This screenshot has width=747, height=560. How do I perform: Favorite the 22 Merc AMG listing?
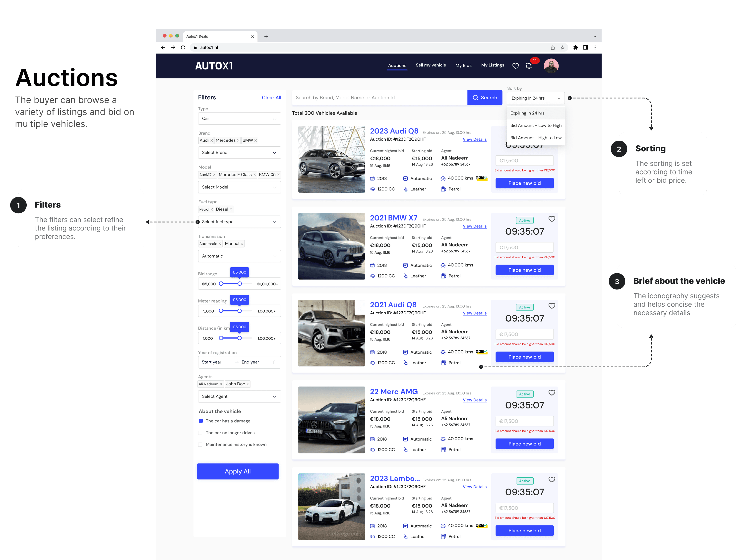tap(552, 392)
